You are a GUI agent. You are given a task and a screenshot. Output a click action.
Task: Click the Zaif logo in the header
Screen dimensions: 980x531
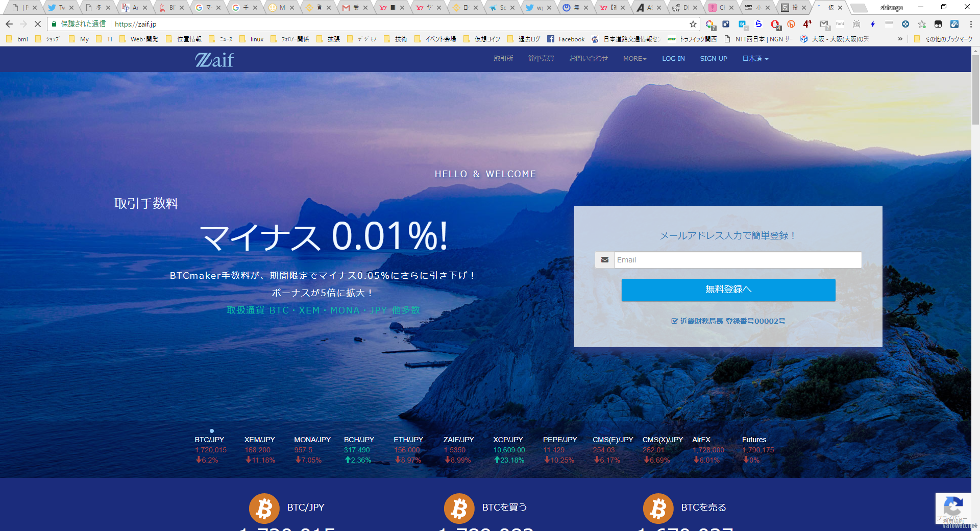point(214,60)
